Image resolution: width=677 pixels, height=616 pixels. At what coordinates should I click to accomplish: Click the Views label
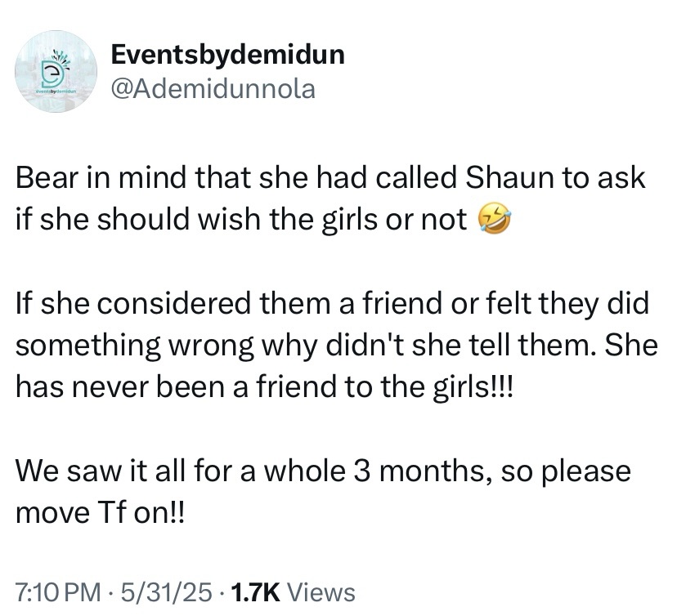[321, 591]
